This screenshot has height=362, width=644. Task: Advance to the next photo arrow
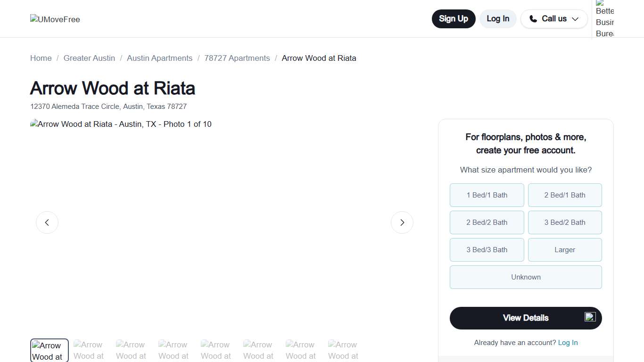click(x=402, y=222)
